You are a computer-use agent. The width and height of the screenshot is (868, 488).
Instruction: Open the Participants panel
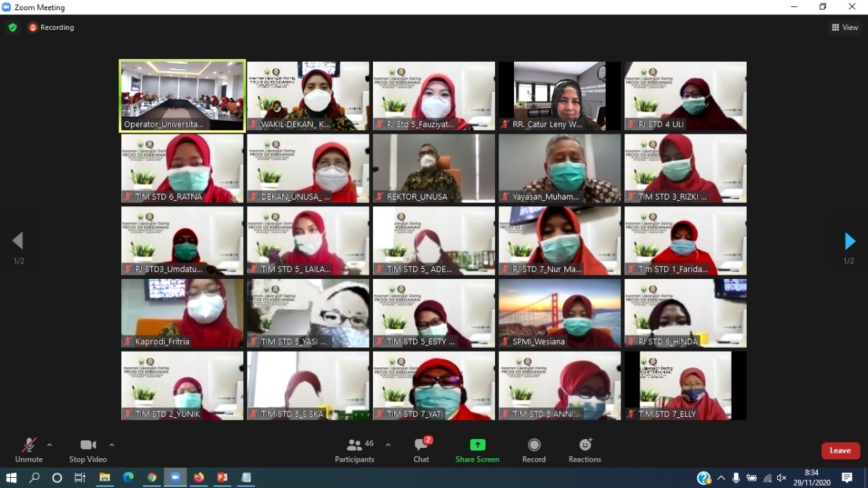[x=355, y=451]
